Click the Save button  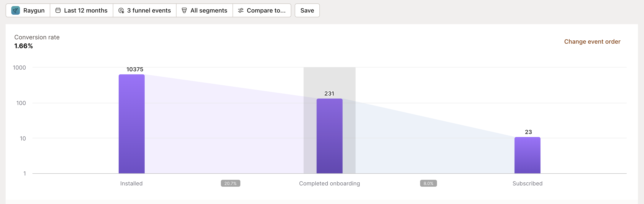pos(307,10)
